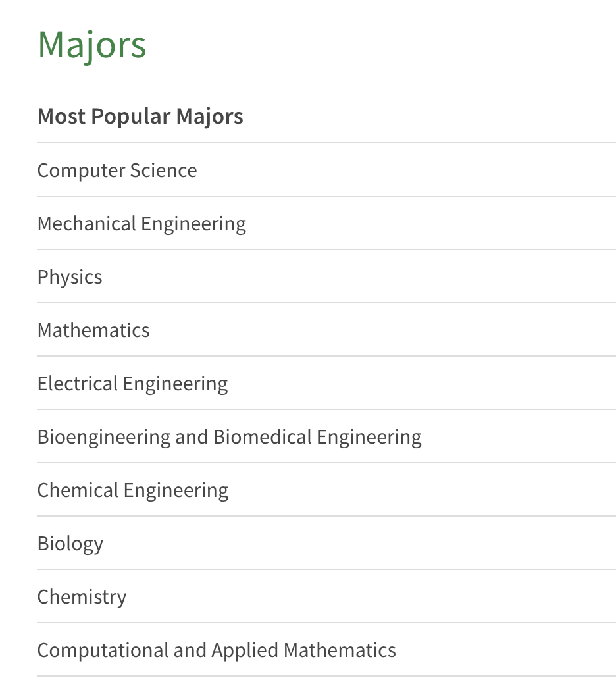Click the word Biomedical in the sixth row
The image size is (616, 678).
pyautogui.click(x=263, y=436)
